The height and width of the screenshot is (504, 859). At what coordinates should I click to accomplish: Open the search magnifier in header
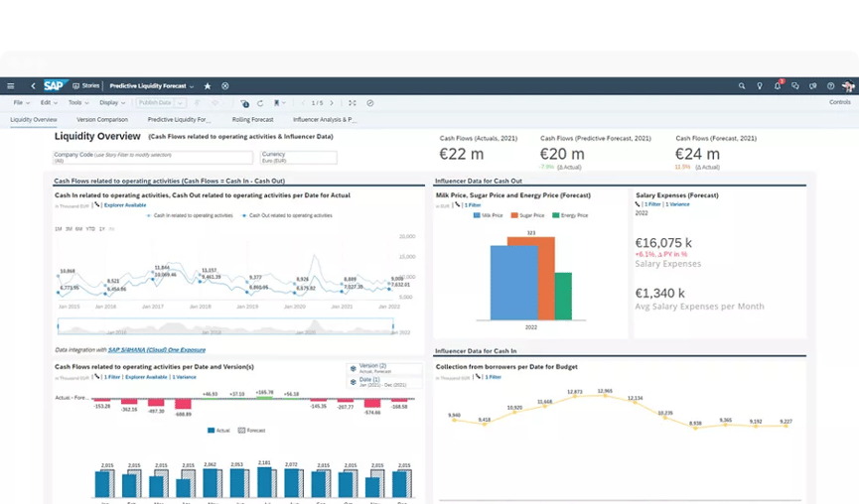point(742,86)
